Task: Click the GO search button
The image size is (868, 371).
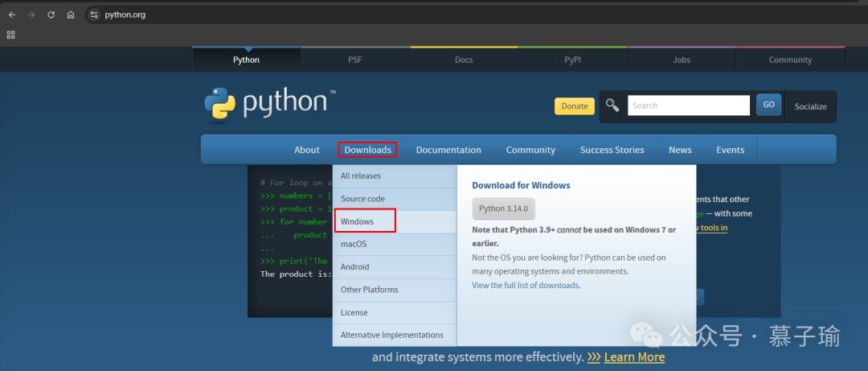Action: (x=769, y=105)
